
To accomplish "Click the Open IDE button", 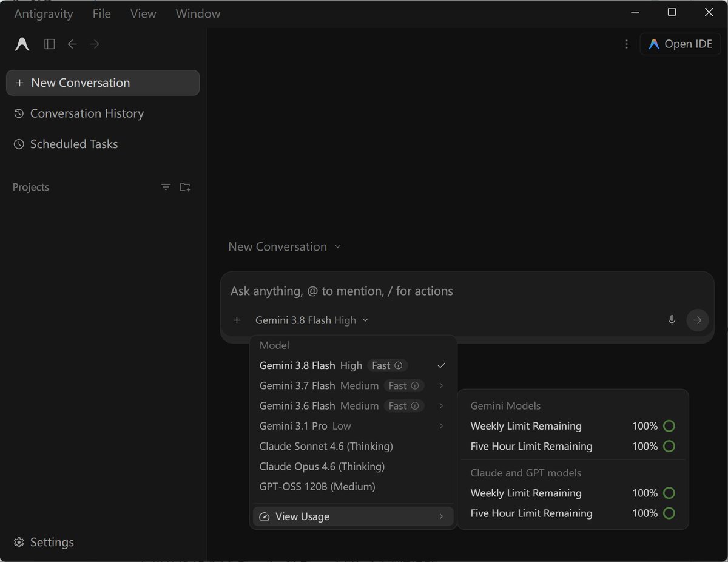I will pyautogui.click(x=680, y=44).
